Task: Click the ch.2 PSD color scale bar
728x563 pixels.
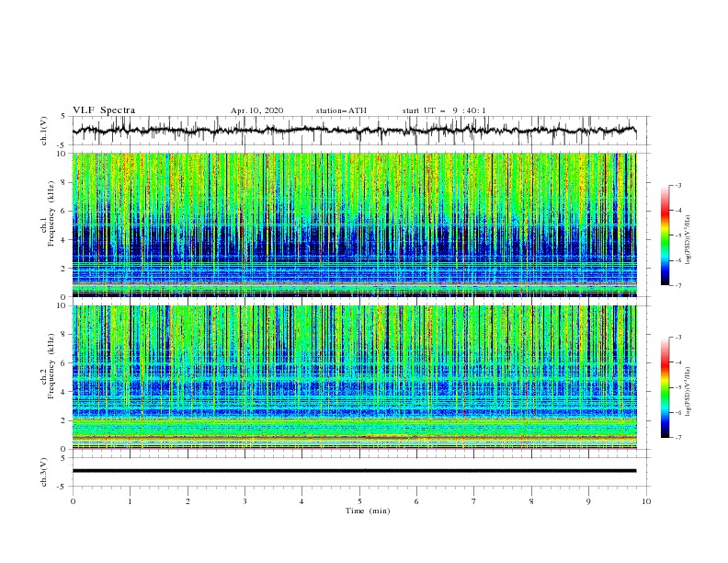Action: 665,387
